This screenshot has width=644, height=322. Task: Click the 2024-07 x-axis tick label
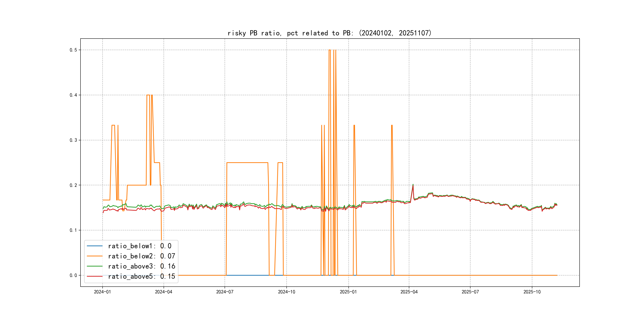coord(225,292)
